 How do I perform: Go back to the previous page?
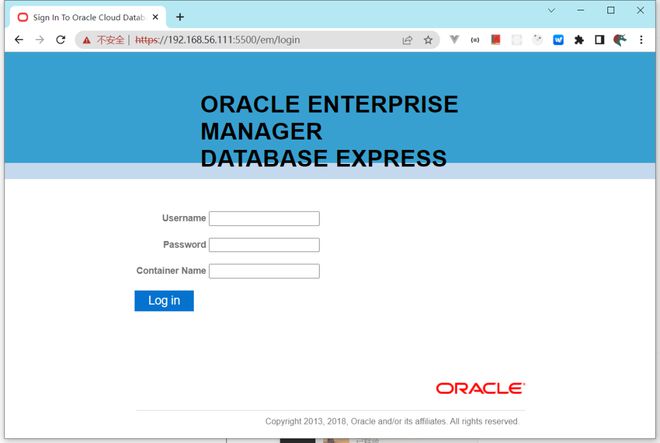pos(19,40)
